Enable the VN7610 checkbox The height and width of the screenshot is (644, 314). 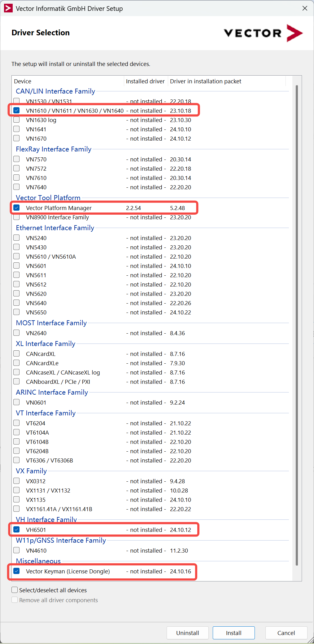(x=17, y=177)
